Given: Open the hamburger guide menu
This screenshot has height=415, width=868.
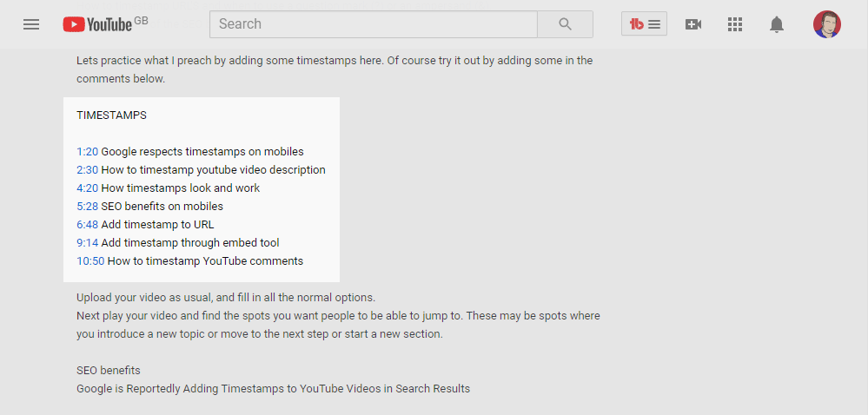Looking at the screenshot, I should pyautogui.click(x=31, y=24).
